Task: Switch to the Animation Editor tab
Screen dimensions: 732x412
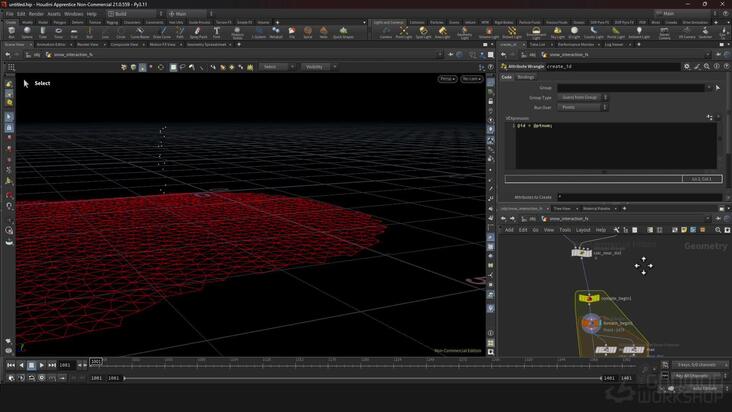Action: [x=51, y=44]
